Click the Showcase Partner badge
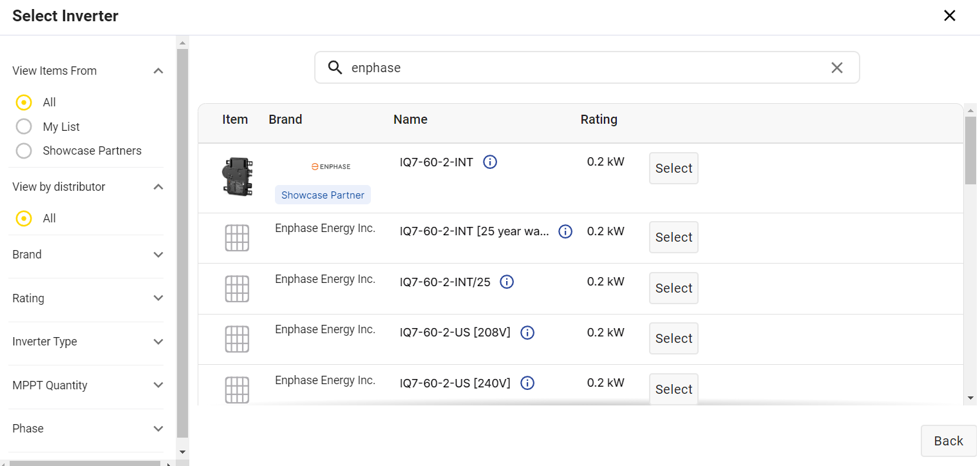Image resolution: width=980 pixels, height=466 pixels. 323,195
